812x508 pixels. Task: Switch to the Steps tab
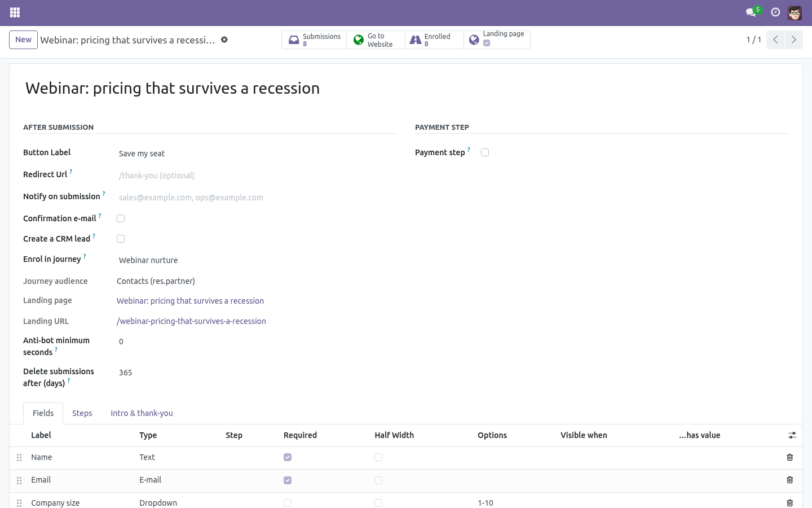pos(82,413)
